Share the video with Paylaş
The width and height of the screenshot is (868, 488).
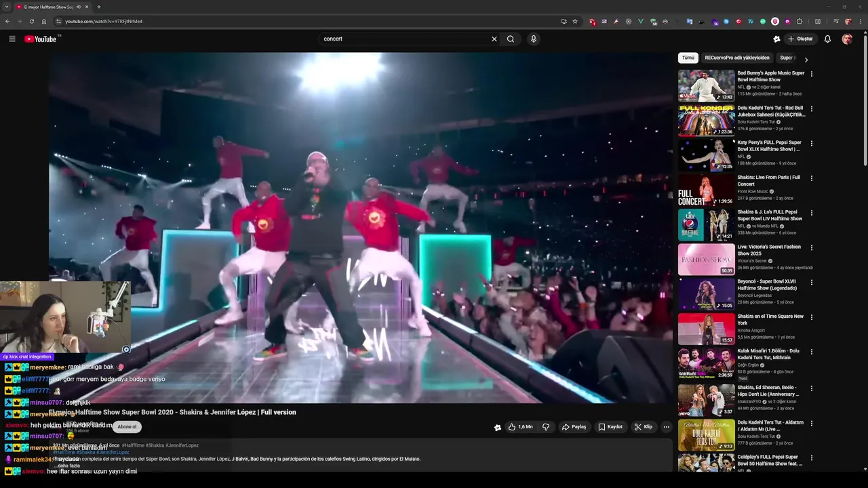tap(574, 427)
